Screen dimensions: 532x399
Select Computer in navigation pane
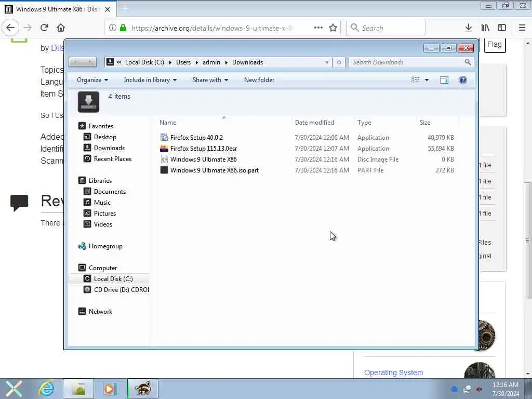102,268
